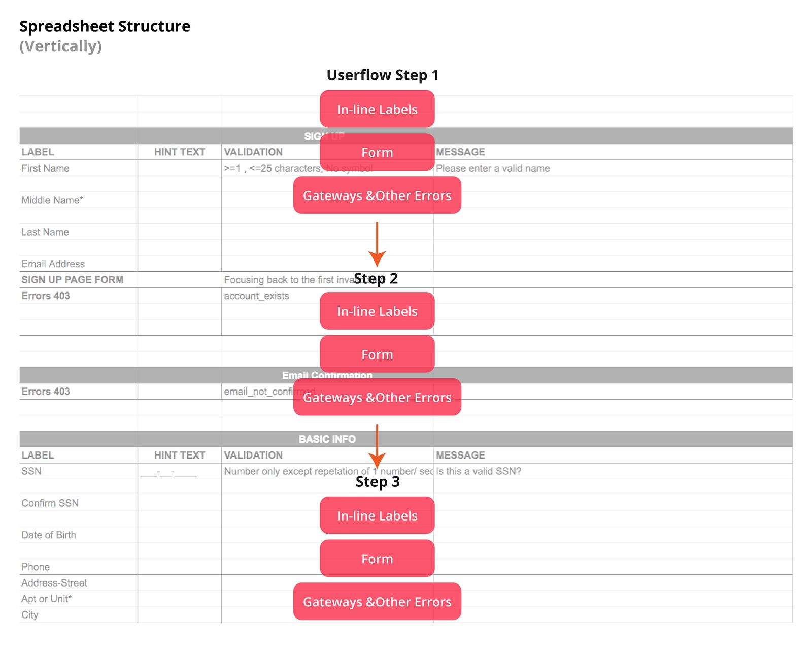This screenshot has height=650, width=812.
Task: Select the First Name label cell
Action: click(x=46, y=168)
